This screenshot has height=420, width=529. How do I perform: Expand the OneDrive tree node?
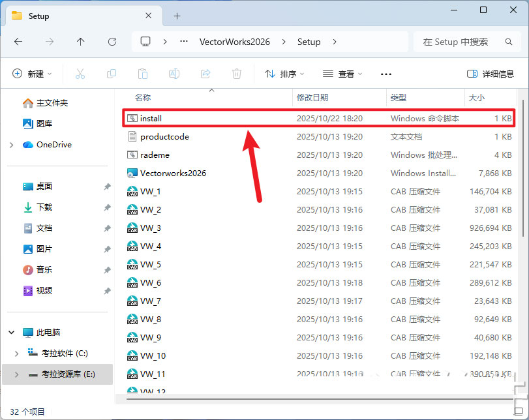click(12, 145)
